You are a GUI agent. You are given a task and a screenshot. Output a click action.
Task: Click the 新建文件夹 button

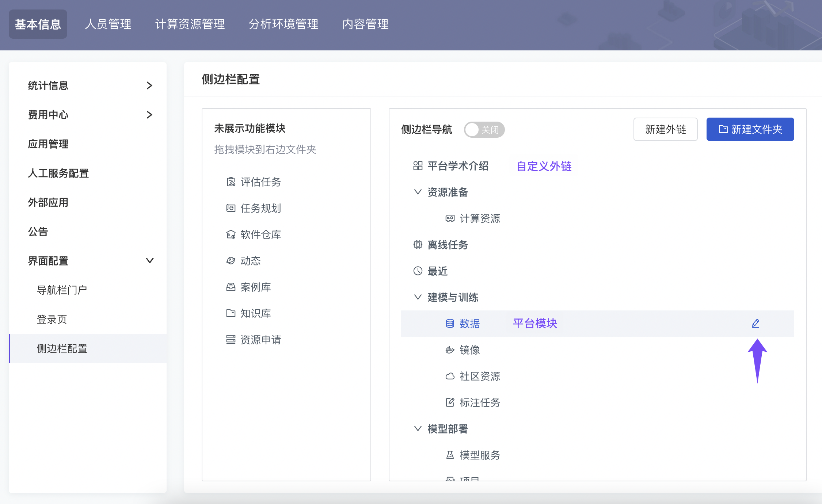tap(750, 129)
